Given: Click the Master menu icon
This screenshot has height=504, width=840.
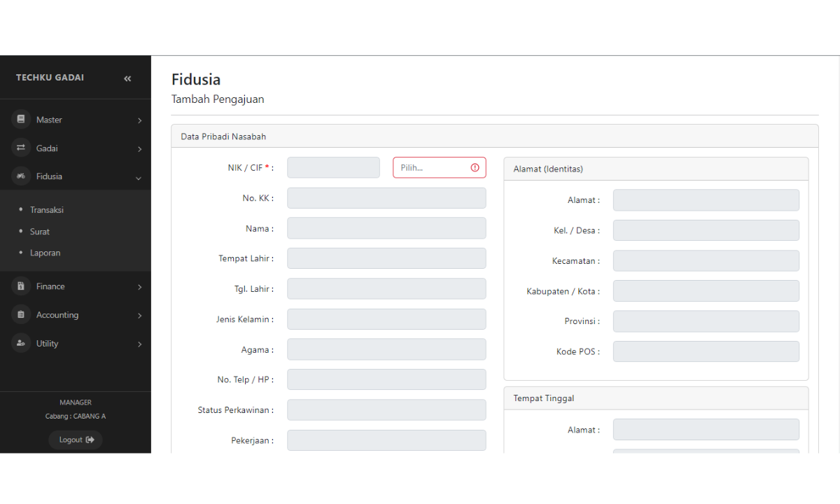Looking at the screenshot, I should (21, 120).
